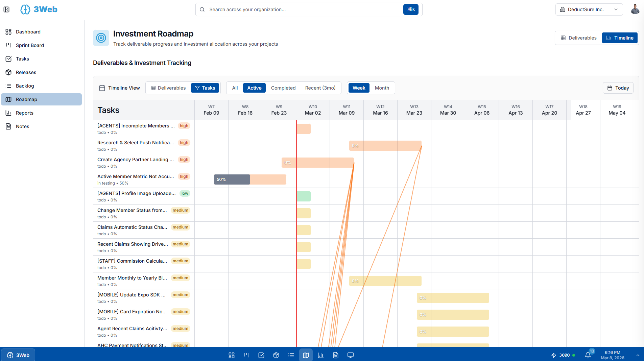The image size is (644, 361).
Task: Expand the bottom bar chevron arrow
Action: tap(638, 355)
